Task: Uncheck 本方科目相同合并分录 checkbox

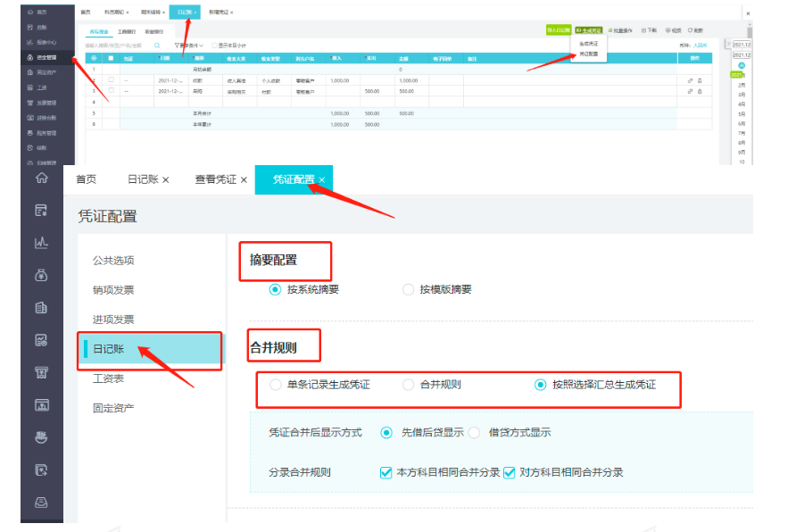Action: [386, 472]
